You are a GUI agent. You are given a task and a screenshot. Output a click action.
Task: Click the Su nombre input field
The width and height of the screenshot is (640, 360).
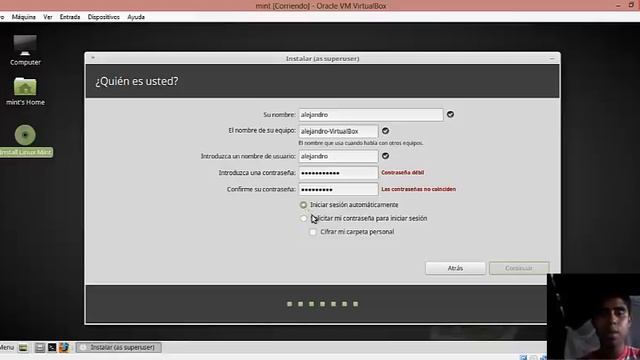click(x=371, y=115)
